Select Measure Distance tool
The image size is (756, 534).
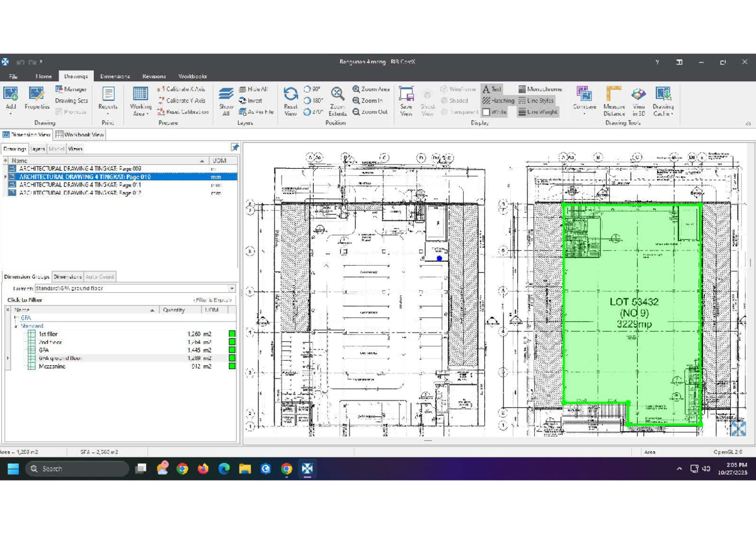click(614, 101)
